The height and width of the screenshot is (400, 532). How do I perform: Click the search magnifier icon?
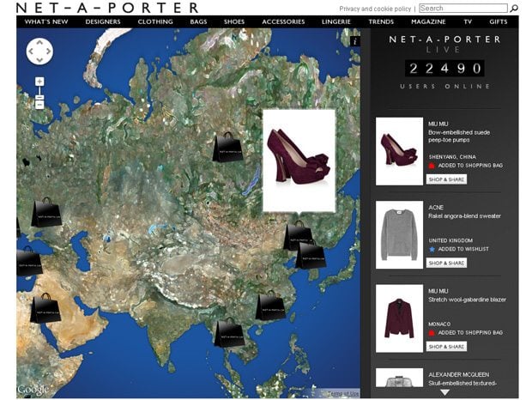click(514, 9)
